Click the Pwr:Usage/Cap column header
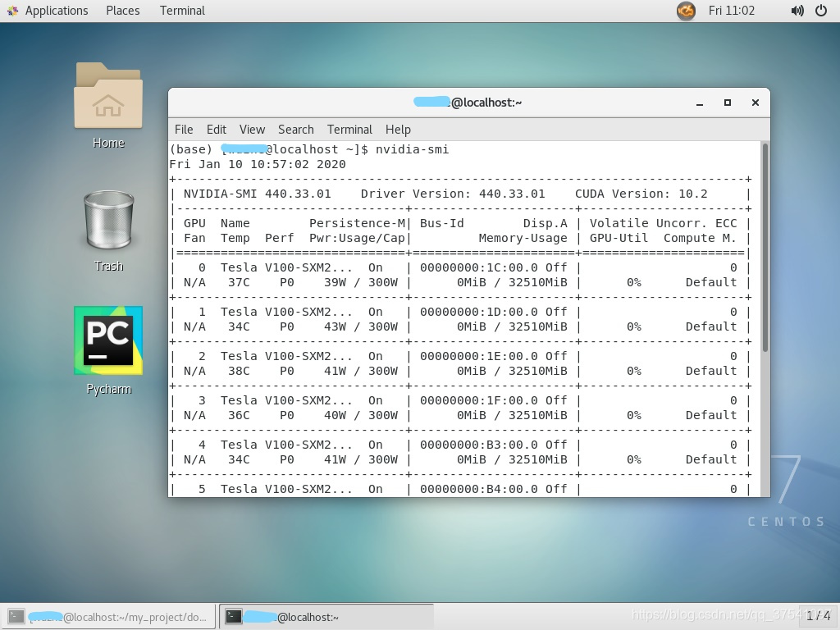840x630 pixels. pos(358,239)
